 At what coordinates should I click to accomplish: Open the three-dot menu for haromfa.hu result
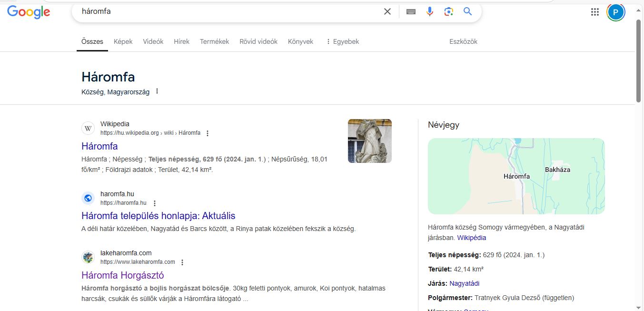(x=154, y=203)
